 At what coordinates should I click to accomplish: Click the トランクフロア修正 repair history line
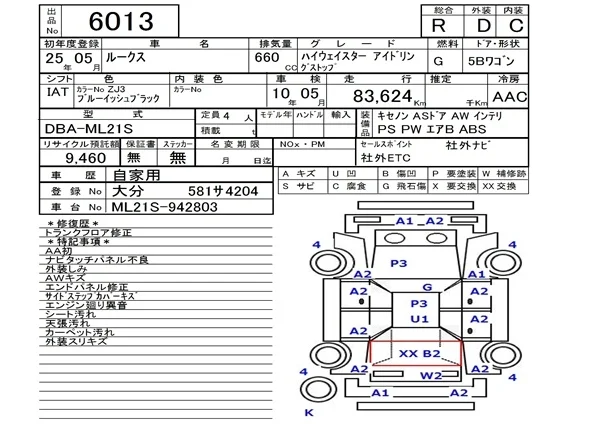[x=88, y=233]
